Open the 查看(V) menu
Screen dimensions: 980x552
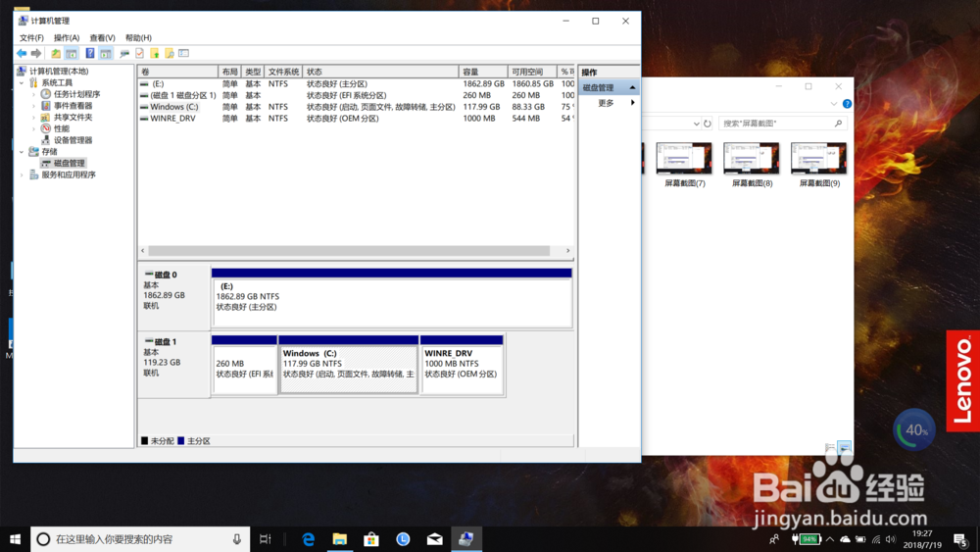point(102,38)
